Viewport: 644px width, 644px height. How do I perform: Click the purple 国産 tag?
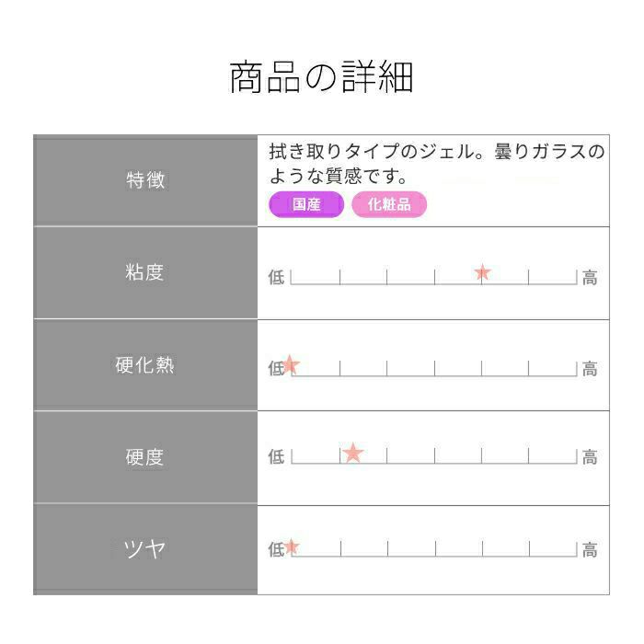(x=306, y=205)
